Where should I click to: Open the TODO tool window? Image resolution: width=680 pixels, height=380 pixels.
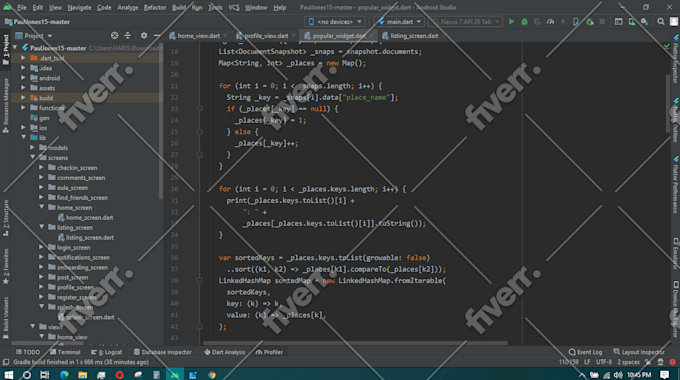28,352
